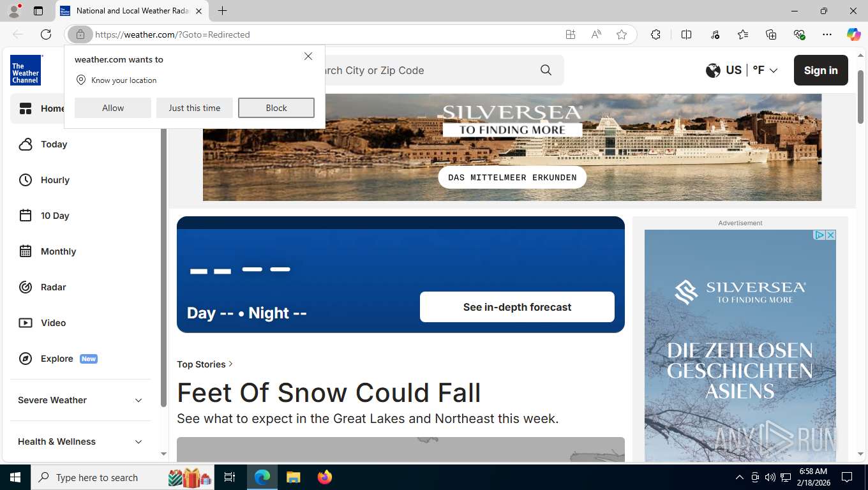This screenshot has height=490, width=868.
Task: Open a new tab
Action: [222, 11]
